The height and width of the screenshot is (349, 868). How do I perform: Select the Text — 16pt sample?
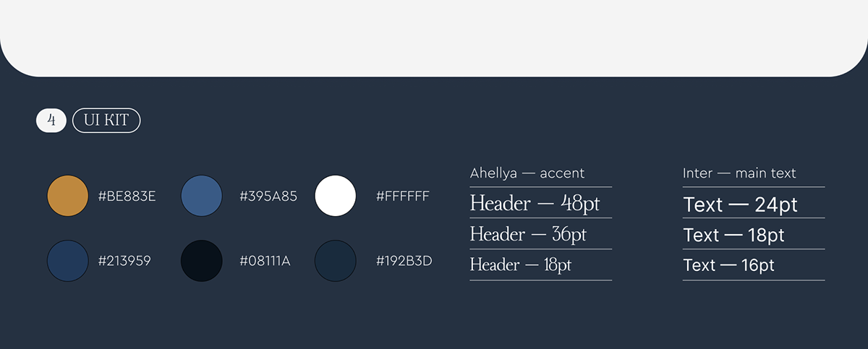[x=728, y=265]
